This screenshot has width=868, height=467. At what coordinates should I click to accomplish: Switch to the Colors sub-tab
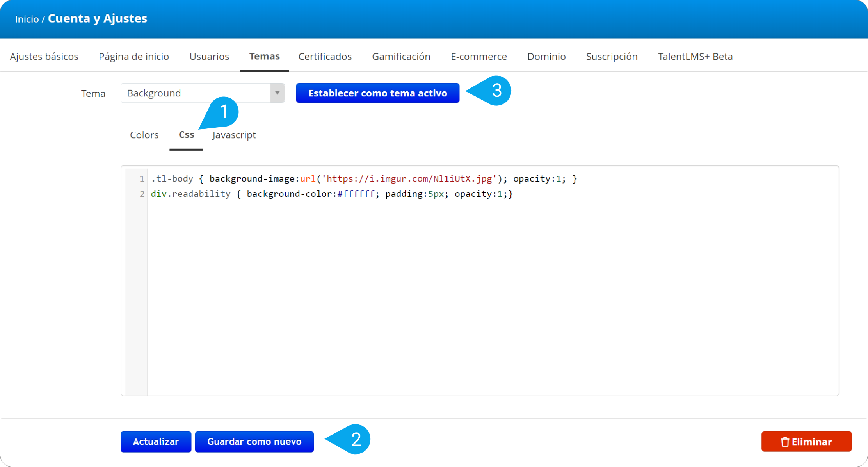(144, 135)
